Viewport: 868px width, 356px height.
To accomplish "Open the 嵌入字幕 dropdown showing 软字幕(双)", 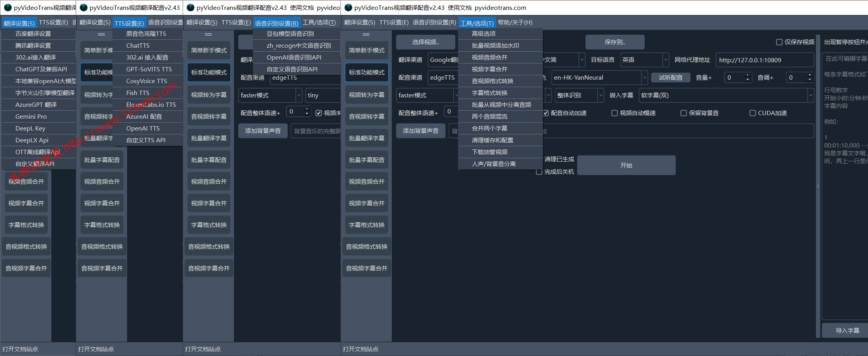I will point(810,95).
